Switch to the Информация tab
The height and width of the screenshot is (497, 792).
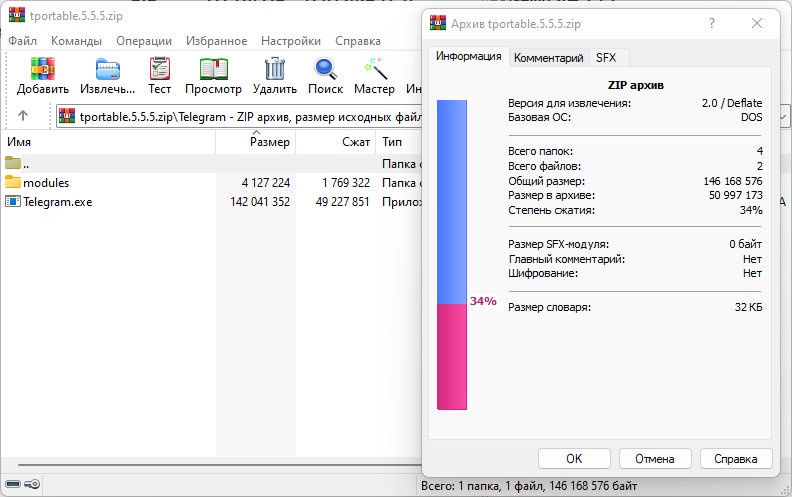pyautogui.click(x=469, y=56)
